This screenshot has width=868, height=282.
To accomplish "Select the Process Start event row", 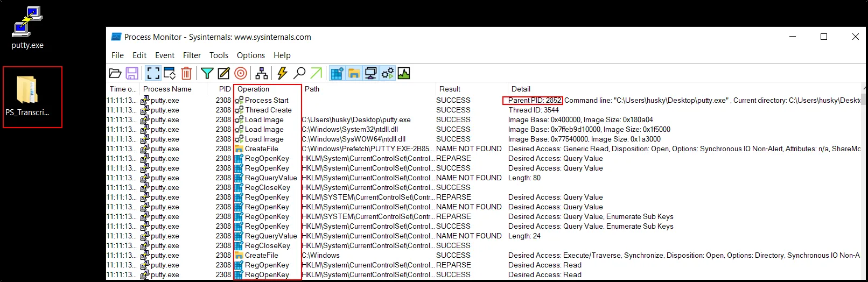I will (267, 101).
